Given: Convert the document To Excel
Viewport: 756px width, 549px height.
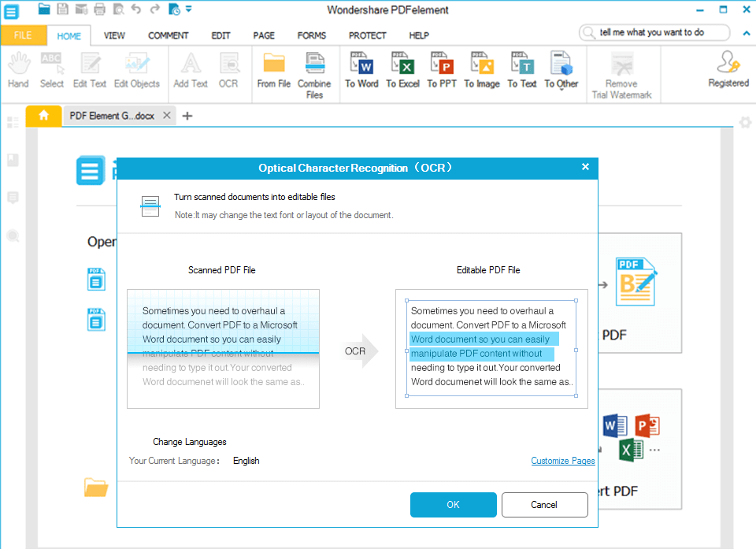Looking at the screenshot, I should pyautogui.click(x=402, y=71).
